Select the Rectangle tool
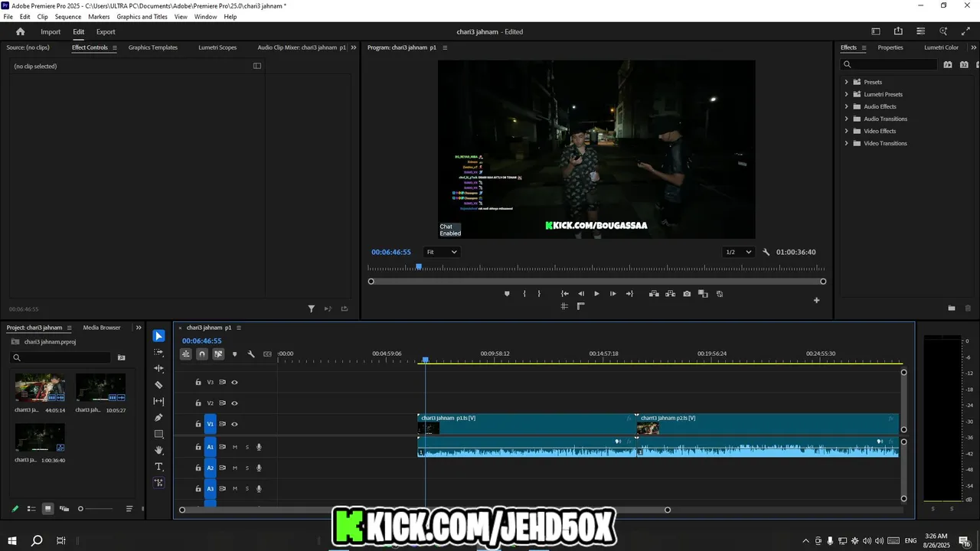 [158, 434]
